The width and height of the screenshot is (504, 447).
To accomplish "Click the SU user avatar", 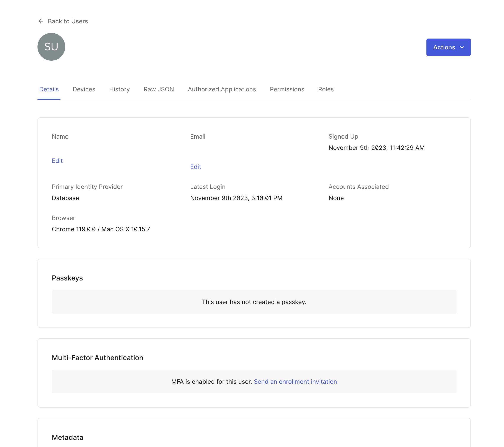I will pyautogui.click(x=51, y=47).
